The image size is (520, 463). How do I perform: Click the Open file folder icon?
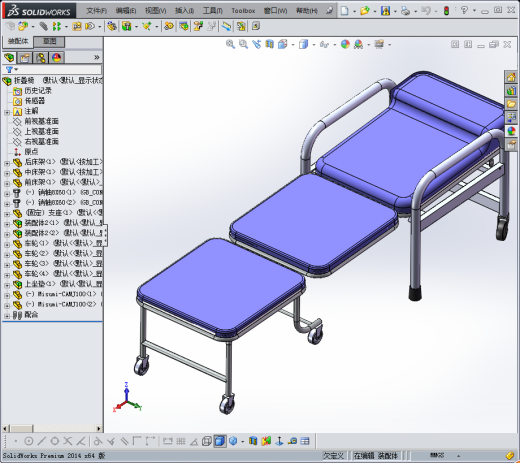[x=365, y=11]
